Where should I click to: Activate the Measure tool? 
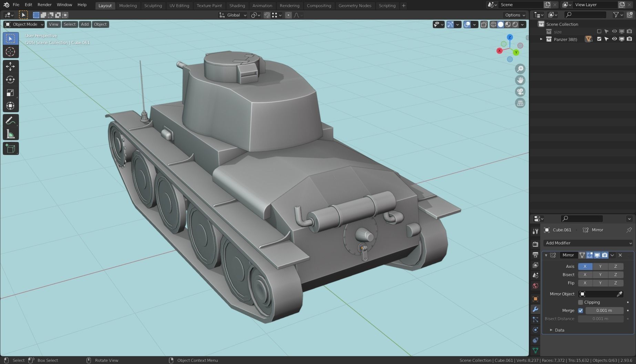click(11, 134)
